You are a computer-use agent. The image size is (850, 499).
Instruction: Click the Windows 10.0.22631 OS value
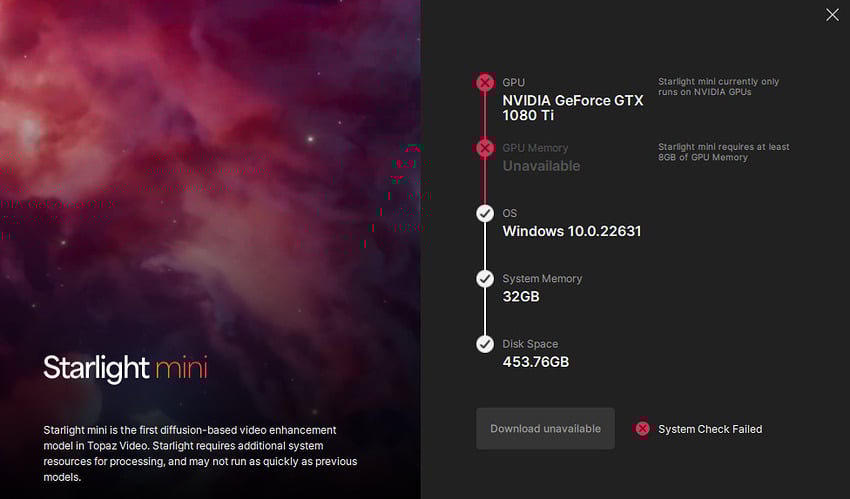571,231
